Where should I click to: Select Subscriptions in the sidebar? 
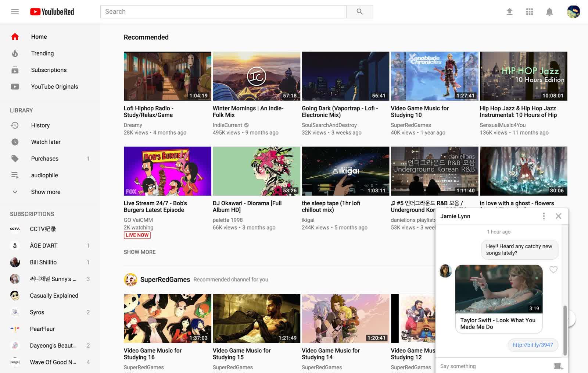49,70
